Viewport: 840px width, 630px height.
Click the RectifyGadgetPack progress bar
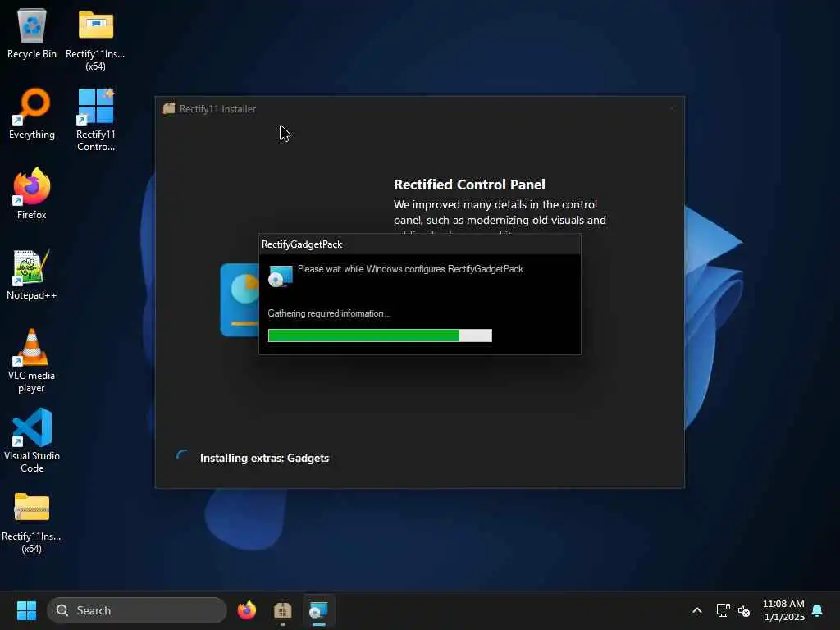coord(380,336)
